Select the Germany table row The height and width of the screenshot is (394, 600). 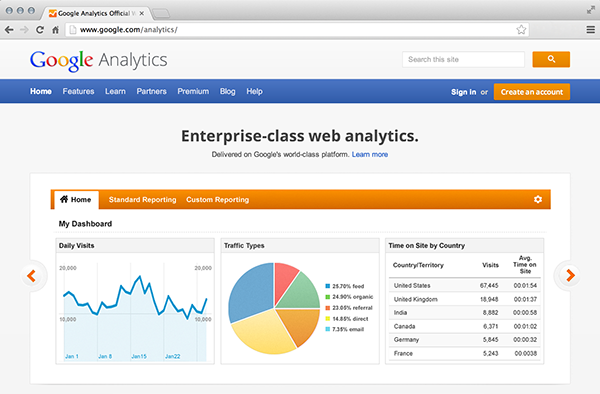coord(465,340)
